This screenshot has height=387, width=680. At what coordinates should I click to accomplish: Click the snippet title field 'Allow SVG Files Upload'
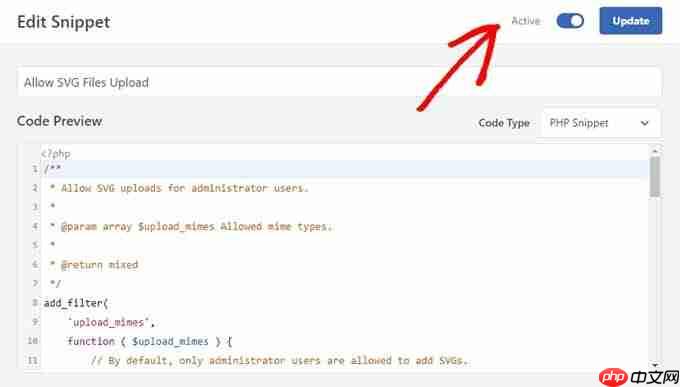pyautogui.click(x=339, y=82)
